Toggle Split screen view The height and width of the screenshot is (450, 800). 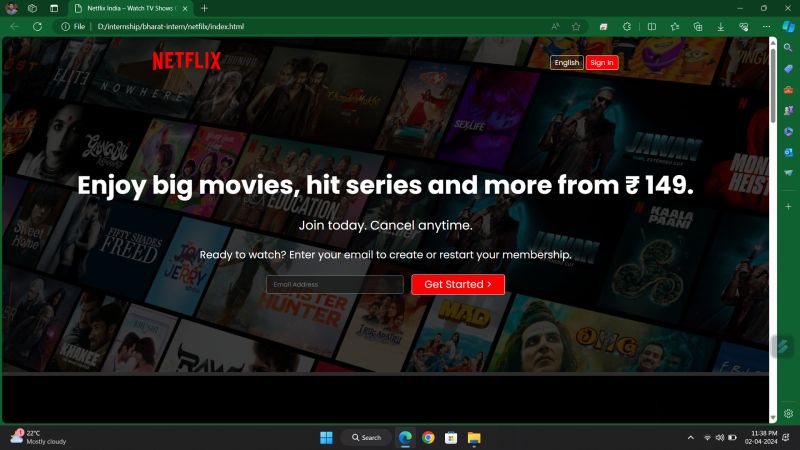click(x=652, y=27)
